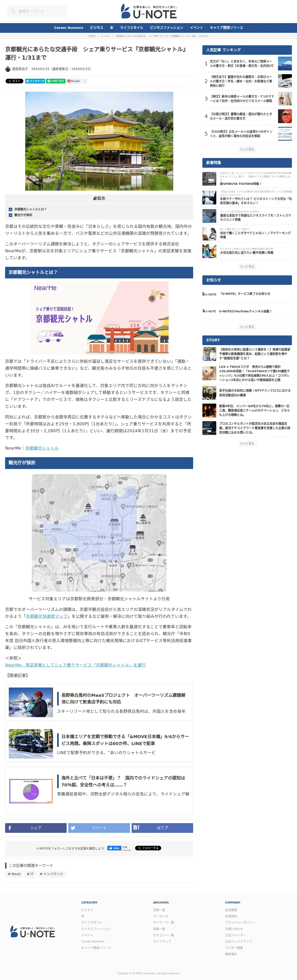Click もっと見る under STORY
Viewport: 297px width, 980px height.
click(x=247, y=444)
